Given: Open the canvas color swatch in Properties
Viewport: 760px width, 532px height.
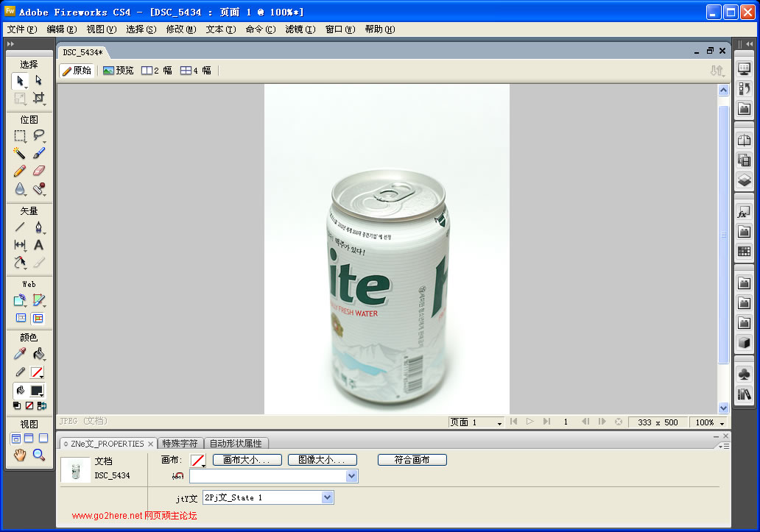Looking at the screenshot, I should (198, 461).
